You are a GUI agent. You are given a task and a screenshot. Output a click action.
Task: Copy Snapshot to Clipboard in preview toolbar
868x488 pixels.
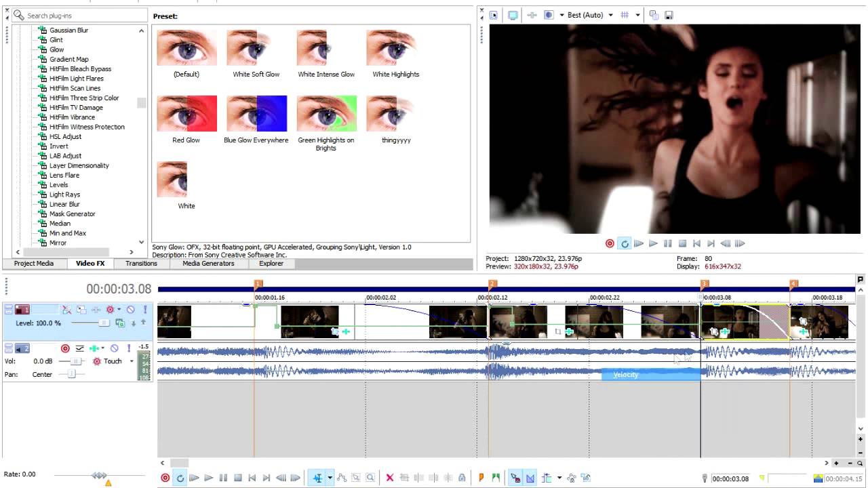[x=654, y=15]
